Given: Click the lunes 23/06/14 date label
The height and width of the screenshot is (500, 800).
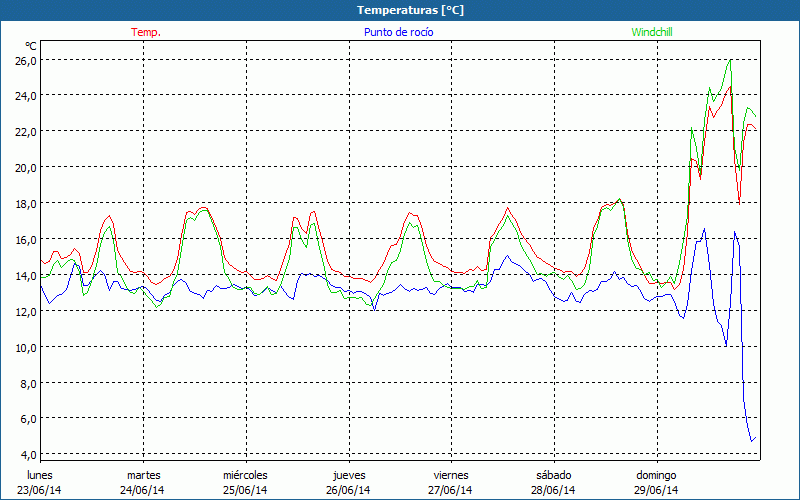Looking at the screenshot, I should point(41,483).
